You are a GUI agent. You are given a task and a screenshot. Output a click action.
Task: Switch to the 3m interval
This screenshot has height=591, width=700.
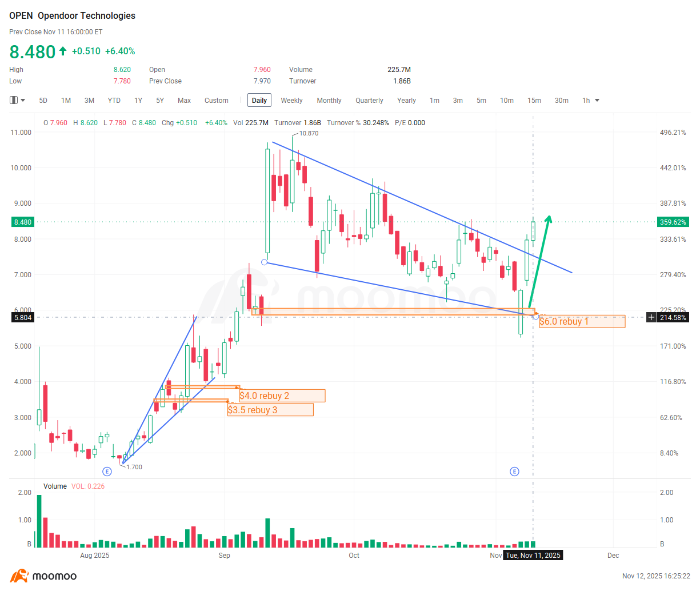coord(458,101)
